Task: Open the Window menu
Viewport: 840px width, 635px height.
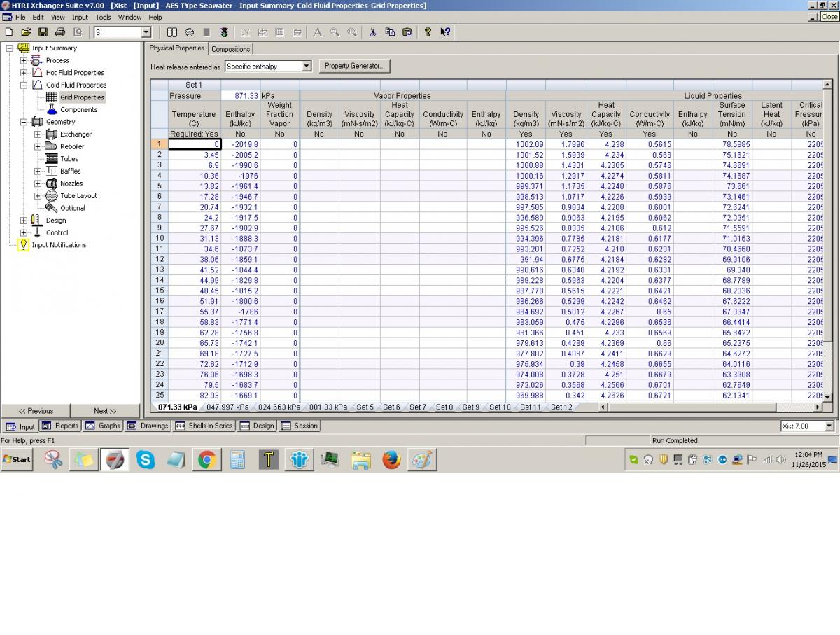Action: click(x=129, y=17)
